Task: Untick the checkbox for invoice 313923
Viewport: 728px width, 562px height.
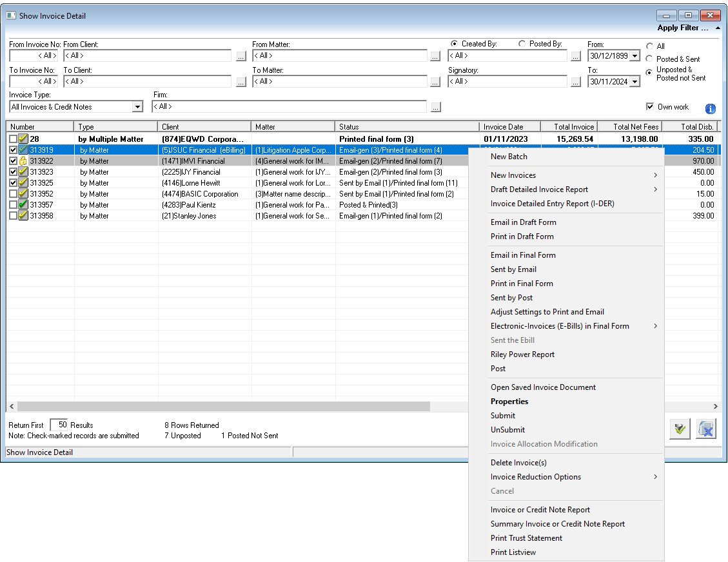Action: pyautogui.click(x=13, y=171)
